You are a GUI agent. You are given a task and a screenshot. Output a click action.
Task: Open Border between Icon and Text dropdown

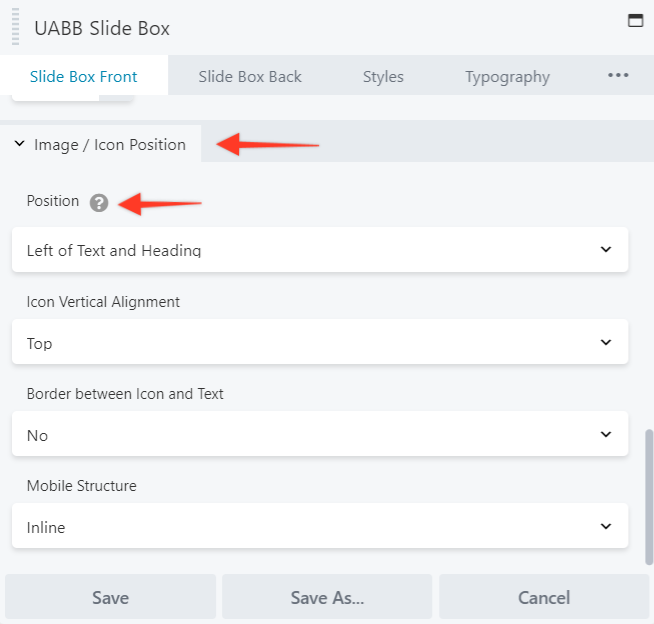click(319, 434)
